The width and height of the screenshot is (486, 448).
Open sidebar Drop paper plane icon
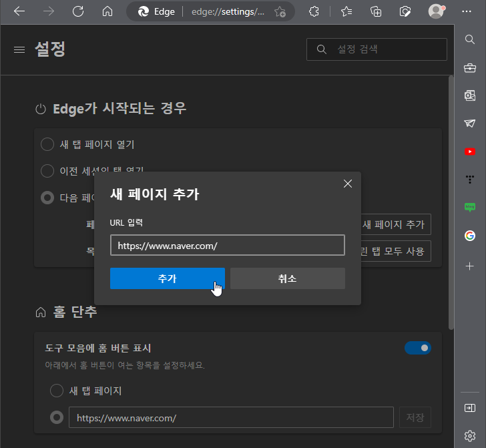(x=470, y=124)
